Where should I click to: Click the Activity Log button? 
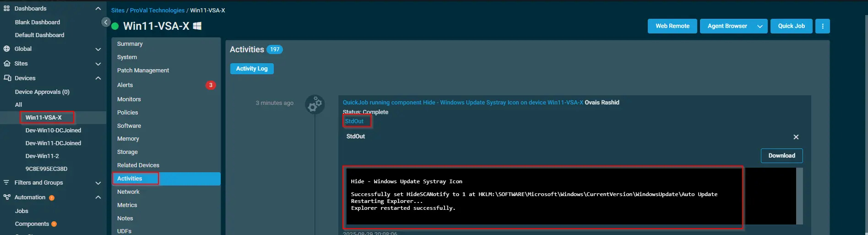tap(252, 69)
